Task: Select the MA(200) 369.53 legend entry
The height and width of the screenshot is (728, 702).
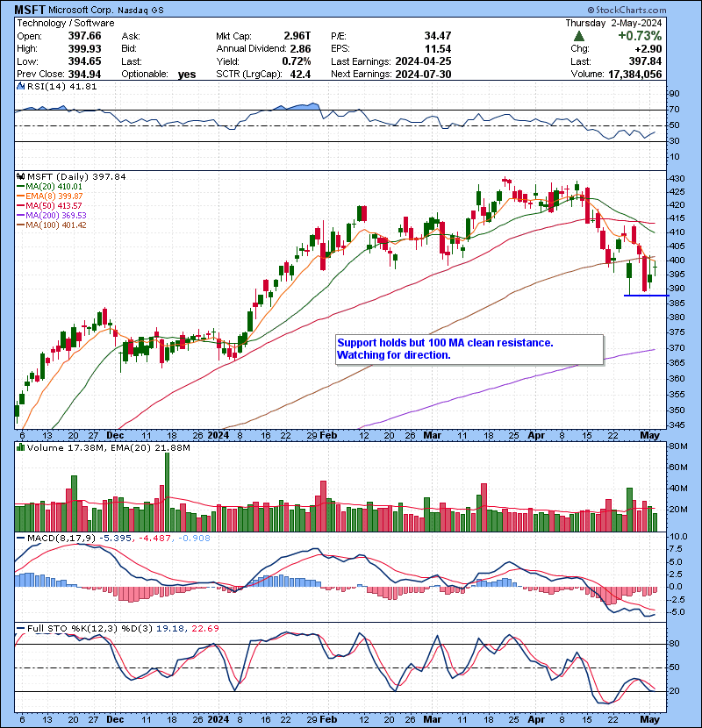Action: (x=52, y=216)
